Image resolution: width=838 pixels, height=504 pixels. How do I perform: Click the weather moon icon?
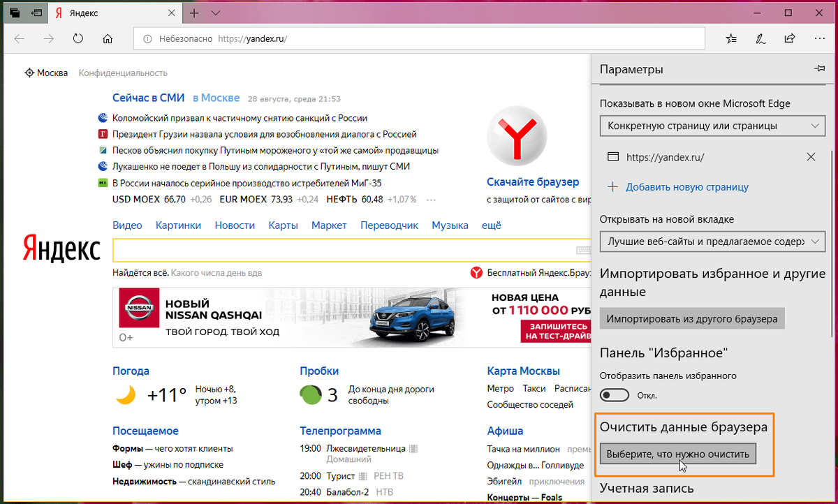point(126,395)
